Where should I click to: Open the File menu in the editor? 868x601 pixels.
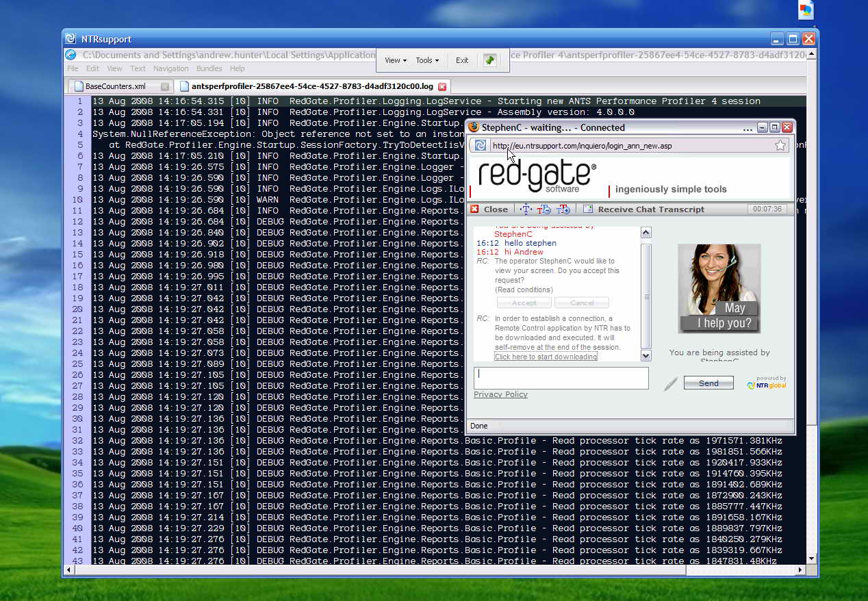pos(73,68)
